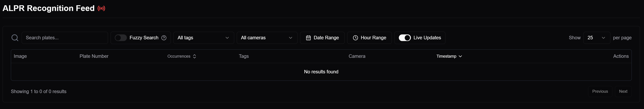The image size is (644, 109).
Task: Click the calendar icon for Date Range
Action: pyautogui.click(x=308, y=38)
